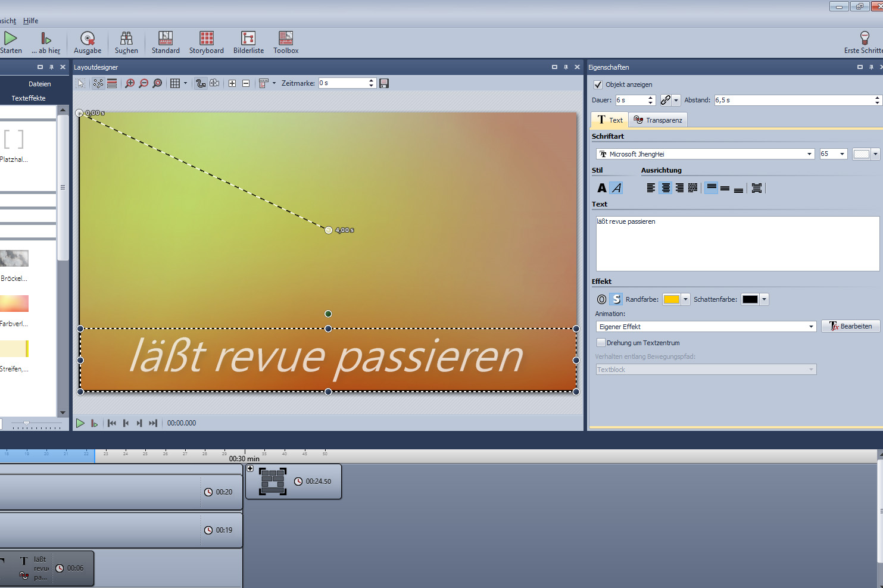Click the Suchen binoculars icon
883x588 pixels.
click(x=126, y=42)
